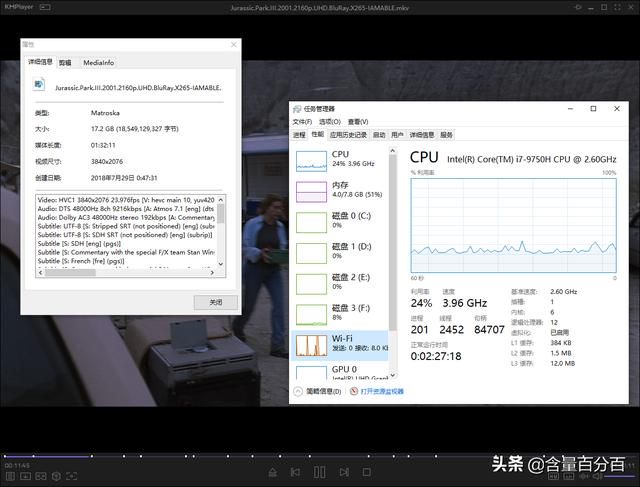Click the file icon beside Jurassic Park filename
This screenshot has width=640, height=487.
[39, 85]
